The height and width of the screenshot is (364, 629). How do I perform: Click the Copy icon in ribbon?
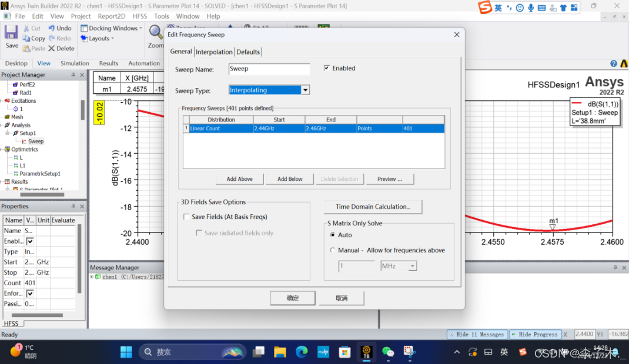pos(26,38)
